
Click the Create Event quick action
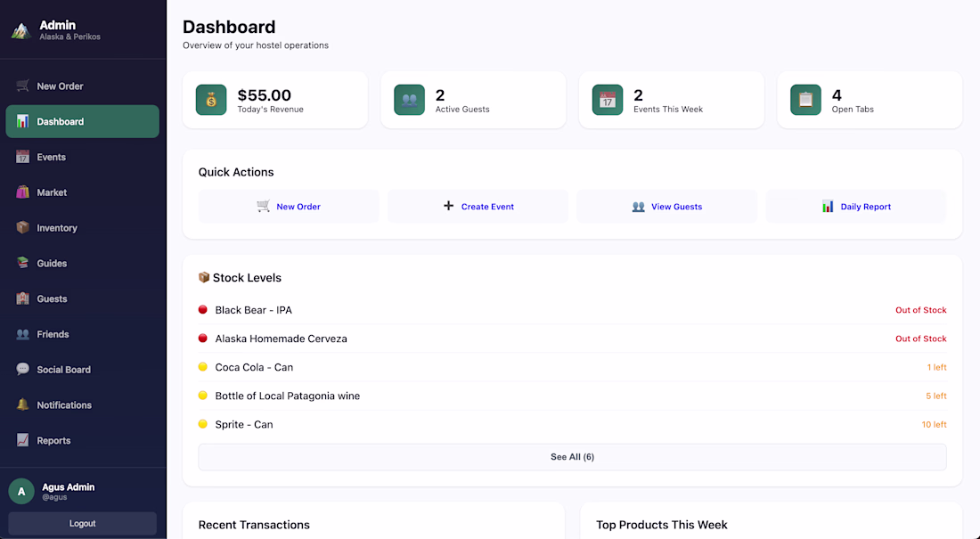tap(478, 207)
